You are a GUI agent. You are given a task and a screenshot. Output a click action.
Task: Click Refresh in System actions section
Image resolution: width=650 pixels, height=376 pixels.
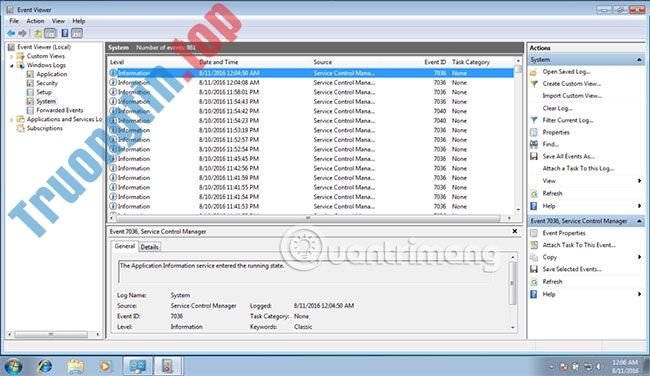coord(552,194)
